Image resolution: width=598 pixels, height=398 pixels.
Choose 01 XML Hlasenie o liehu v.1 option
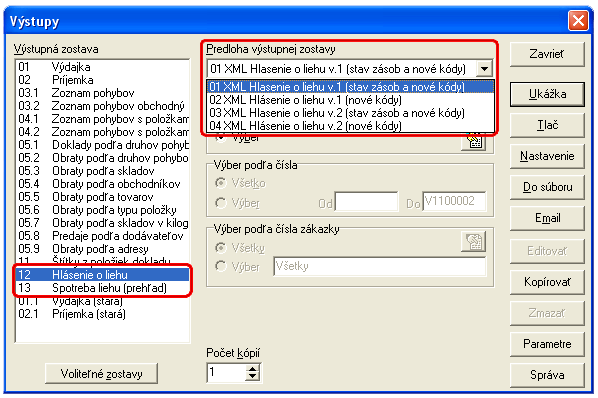pyautogui.click(x=350, y=87)
